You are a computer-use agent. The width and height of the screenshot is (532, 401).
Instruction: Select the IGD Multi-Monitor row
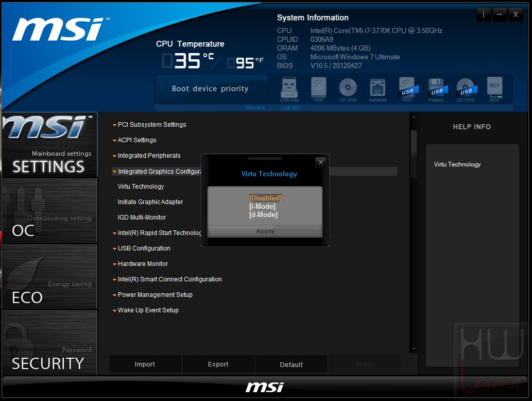point(142,218)
